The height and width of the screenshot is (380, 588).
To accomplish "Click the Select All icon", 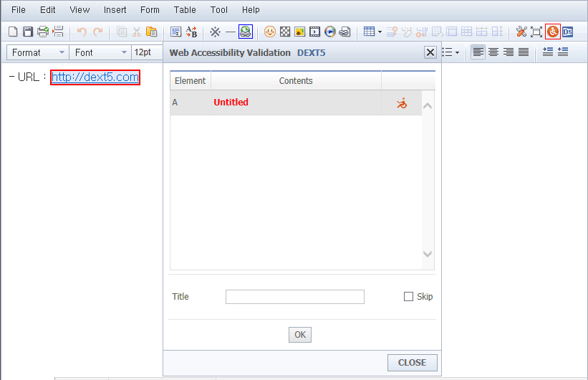I will click(x=176, y=32).
